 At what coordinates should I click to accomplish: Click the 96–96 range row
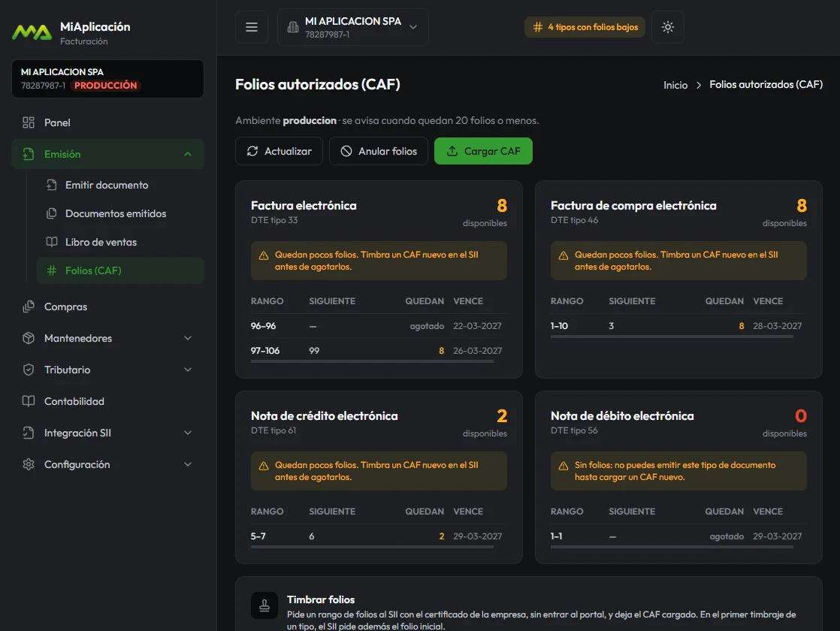379,326
